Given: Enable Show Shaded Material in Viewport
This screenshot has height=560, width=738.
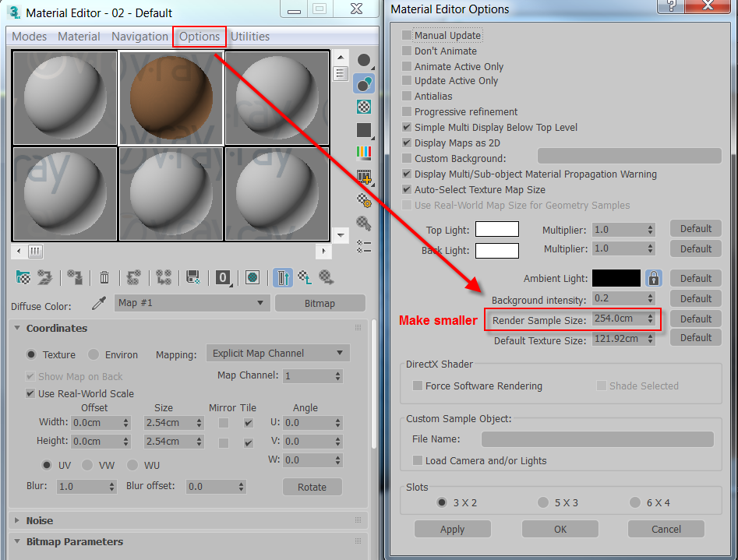Looking at the screenshot, I should point(251,277).
